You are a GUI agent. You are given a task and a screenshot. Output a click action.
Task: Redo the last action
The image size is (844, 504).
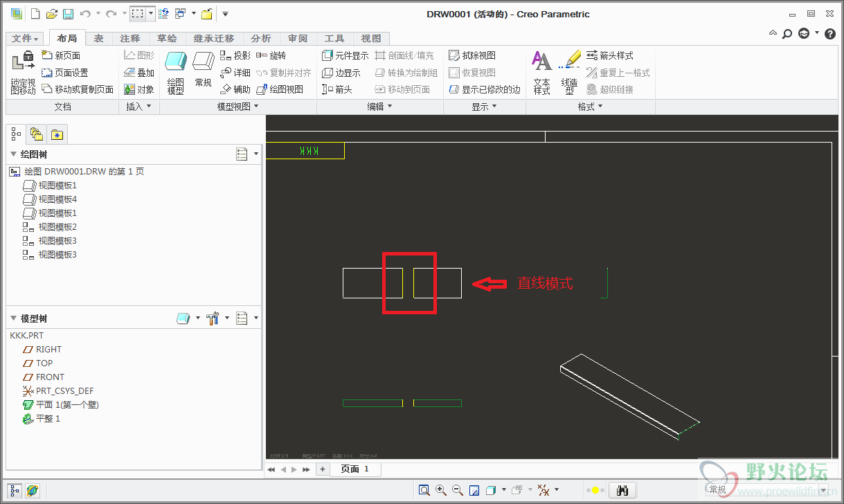coord(111,13)
